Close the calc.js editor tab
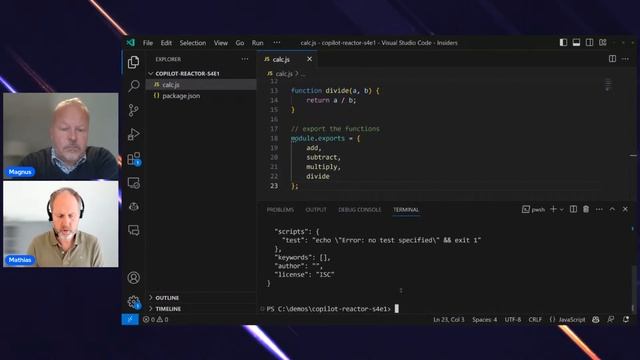The height and width of the screenshot is (360, 640). pos(309,59)
